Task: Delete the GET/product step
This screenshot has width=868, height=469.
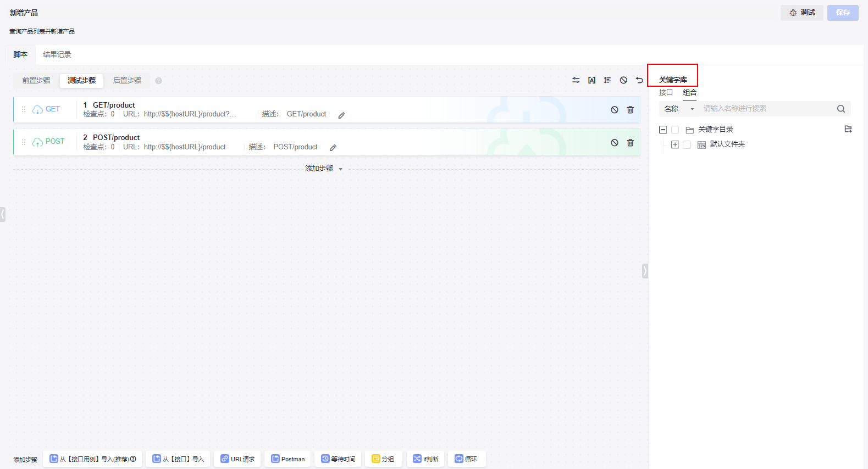Action: (631, 110)
